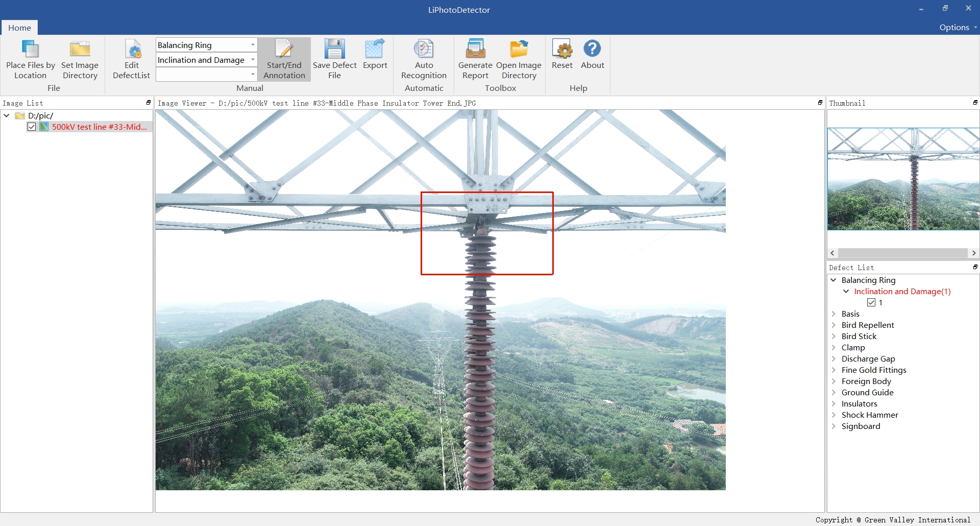
Task: Click the thumbnail horizontal scrollbar track
Action: click(x=903, y=253)
